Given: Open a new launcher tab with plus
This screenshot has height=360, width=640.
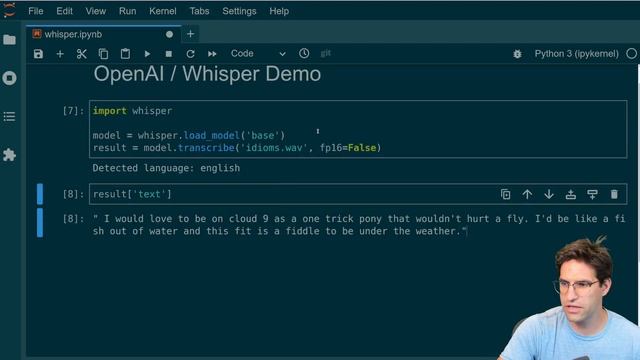Looking at the screenshot, I should pos(191,34).
